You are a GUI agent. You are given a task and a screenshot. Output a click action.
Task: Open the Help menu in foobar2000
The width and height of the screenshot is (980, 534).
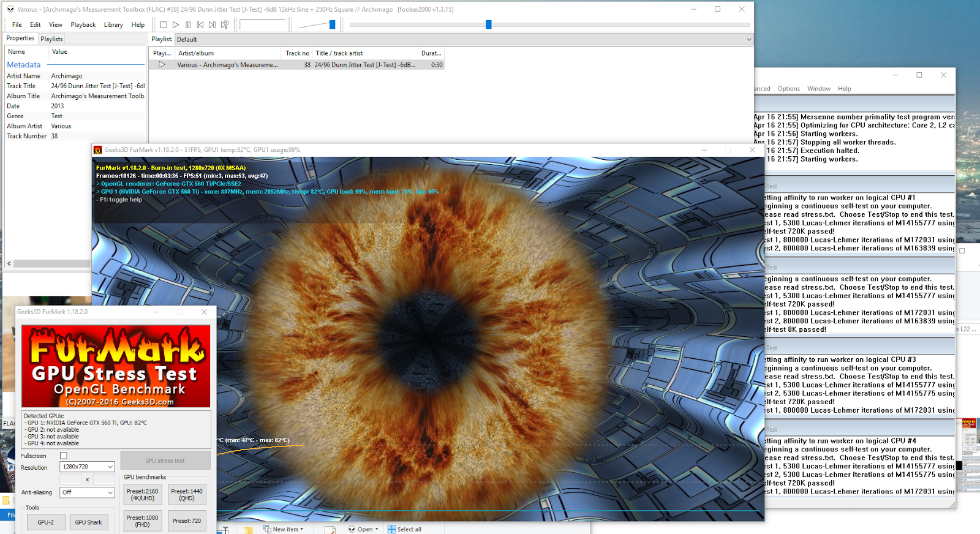(138, 25)
